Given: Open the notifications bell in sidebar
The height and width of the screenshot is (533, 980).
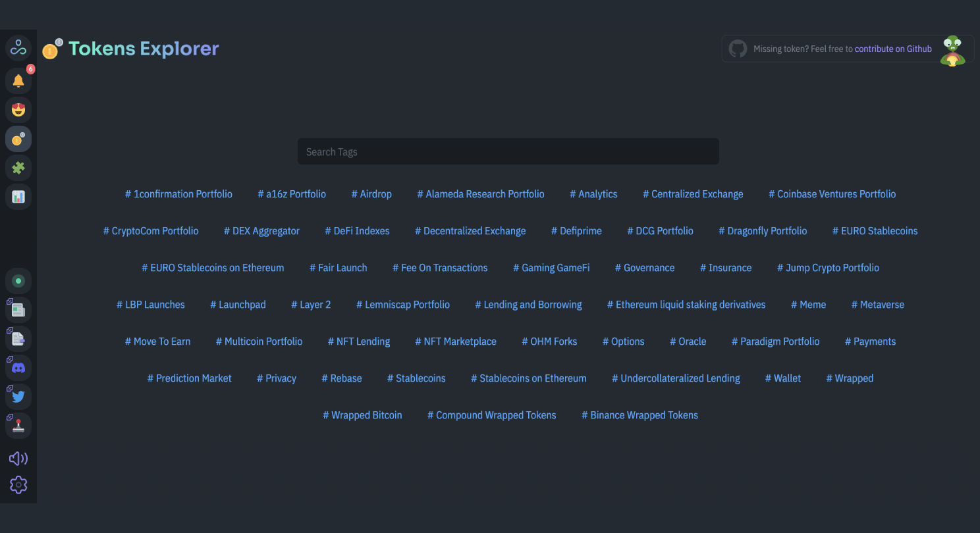Looking at the screenshot, I should [18, 81].
